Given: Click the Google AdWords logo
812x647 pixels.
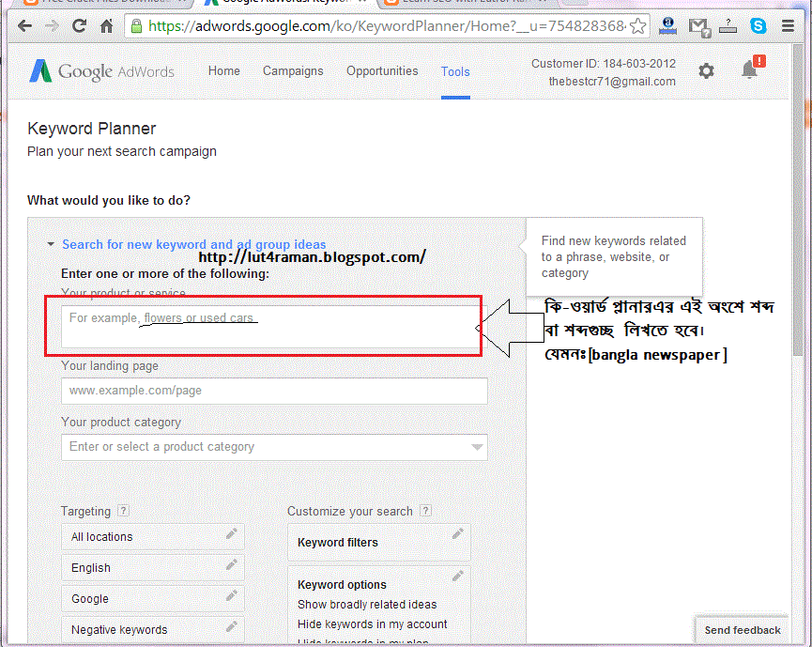Looking at the screenshot, I should click(101, 71).
